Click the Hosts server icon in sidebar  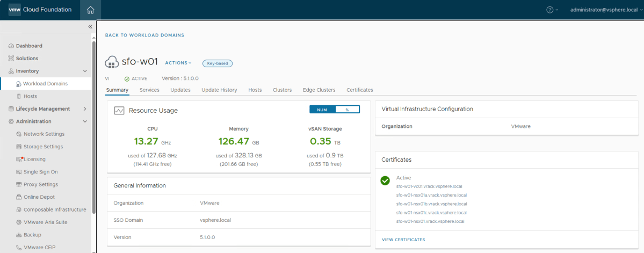(18, 96)
